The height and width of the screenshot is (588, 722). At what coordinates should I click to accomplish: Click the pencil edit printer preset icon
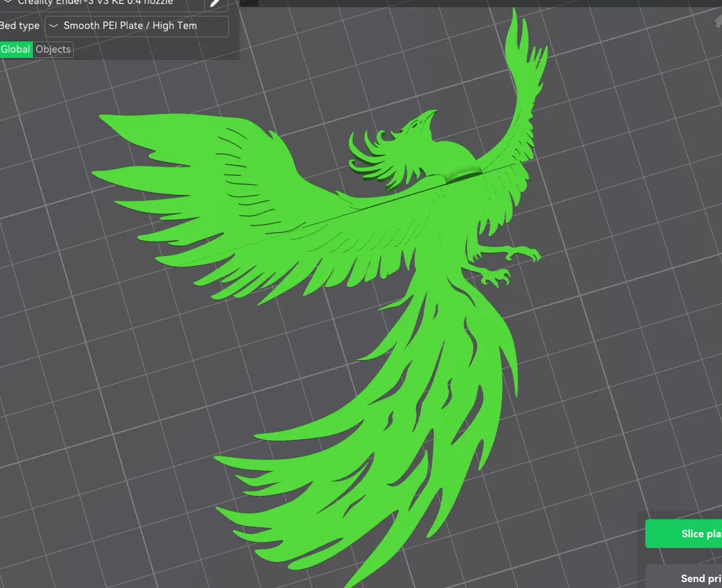tap(215, 3)
